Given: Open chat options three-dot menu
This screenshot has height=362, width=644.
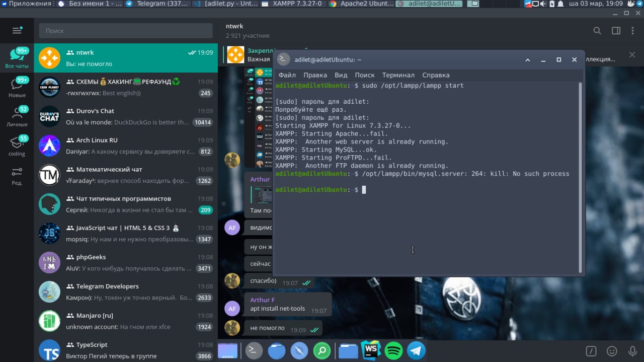Looking at the screenshot, I should (x=633, y=31).
